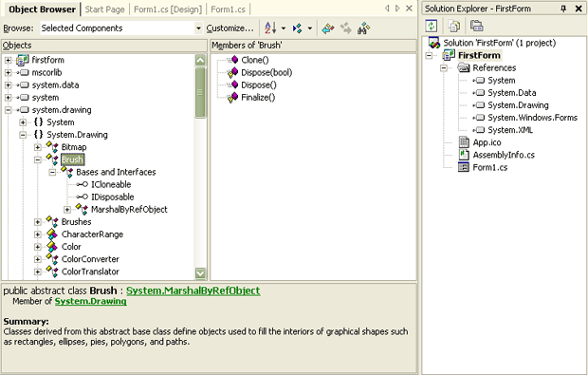
Task: Select the Finalize() method member
Action: [258, 98]
